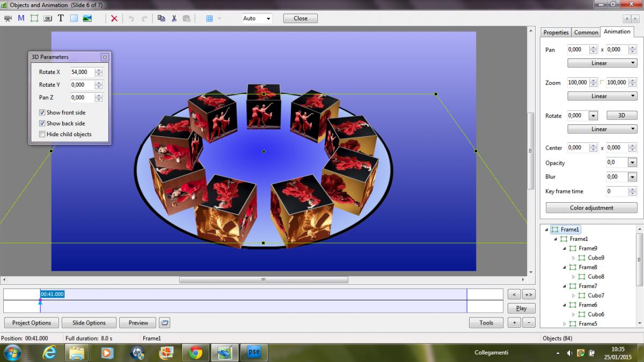This screenshot has width=644, height=362.
Task: Click the Mask 'M' toolbar icon
Action: [x=21, y=18]
